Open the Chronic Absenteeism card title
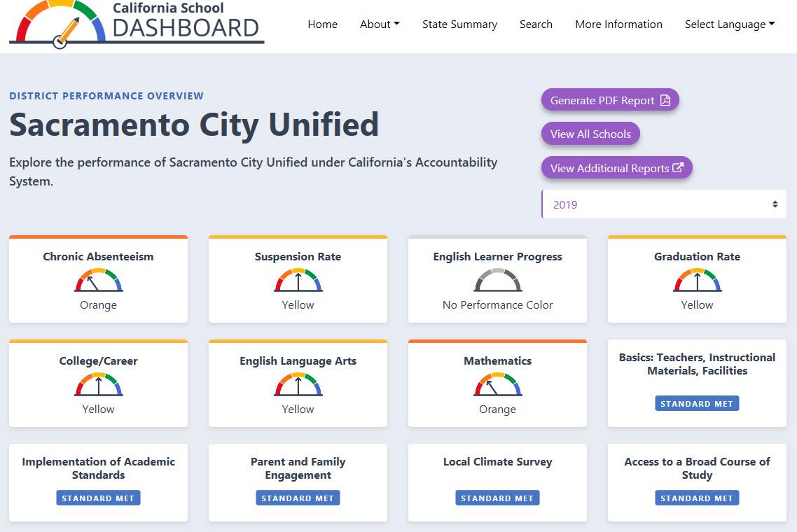This screenshot has height=532, width=797. click(x=98, y=257)
